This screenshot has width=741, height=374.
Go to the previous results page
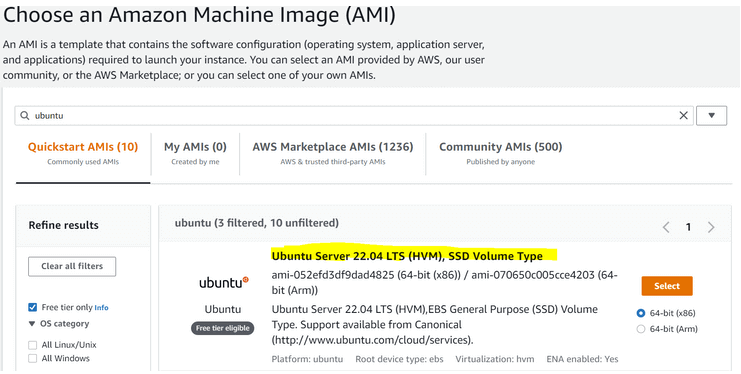pos(666,227)
